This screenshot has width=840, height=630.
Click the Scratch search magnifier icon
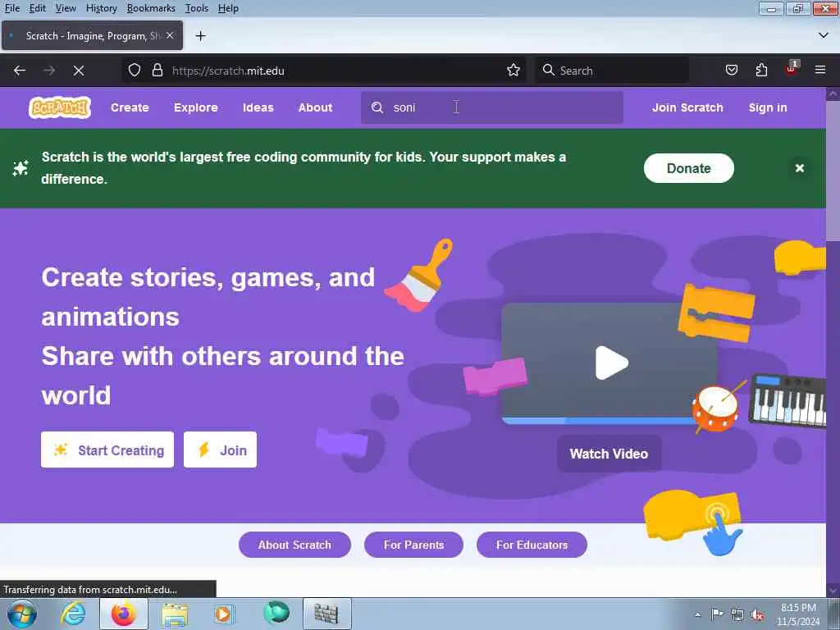377,107
